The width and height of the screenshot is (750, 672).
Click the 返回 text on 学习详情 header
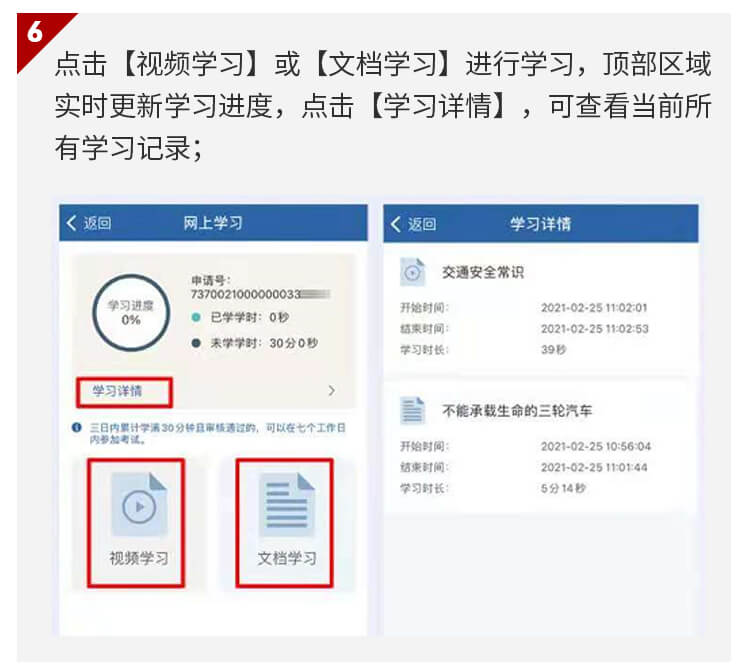click(422, 224)
